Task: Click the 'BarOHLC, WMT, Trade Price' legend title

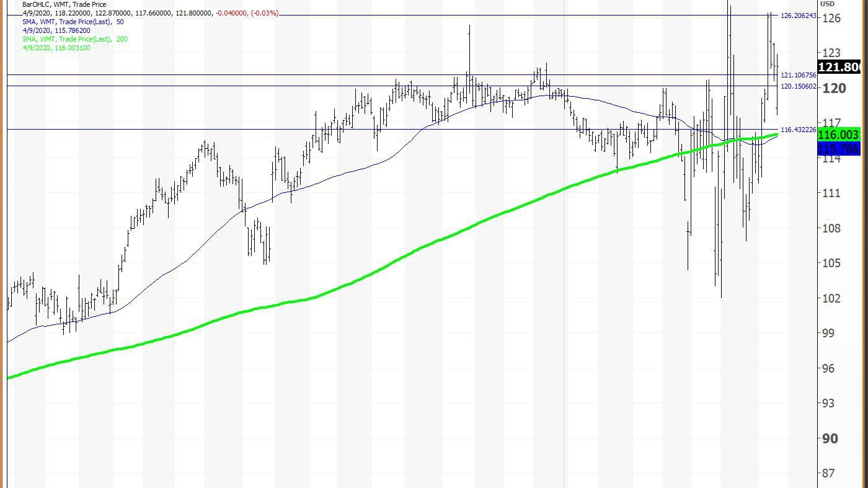Action: point(64,4)
